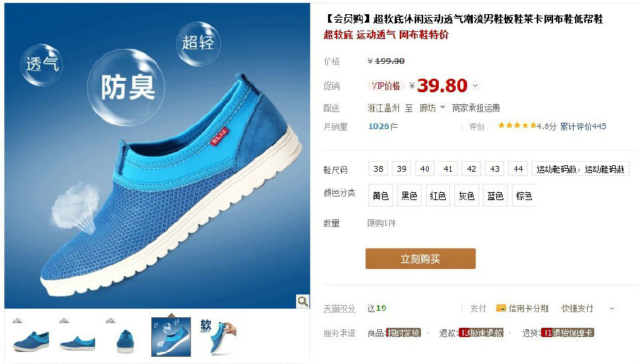The height and width of the screenshot is (364, 639).
Task: Click the star rating icons
Action: click(x=517, y=126)
